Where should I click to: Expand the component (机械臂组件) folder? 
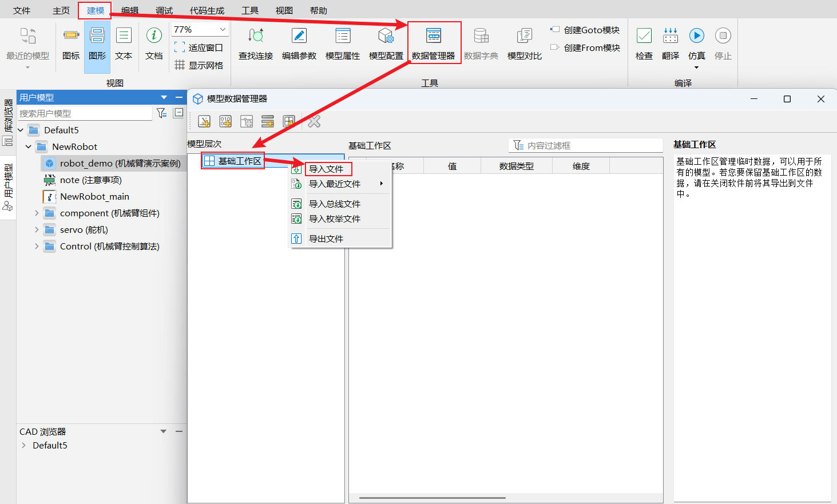click(37, 213)
